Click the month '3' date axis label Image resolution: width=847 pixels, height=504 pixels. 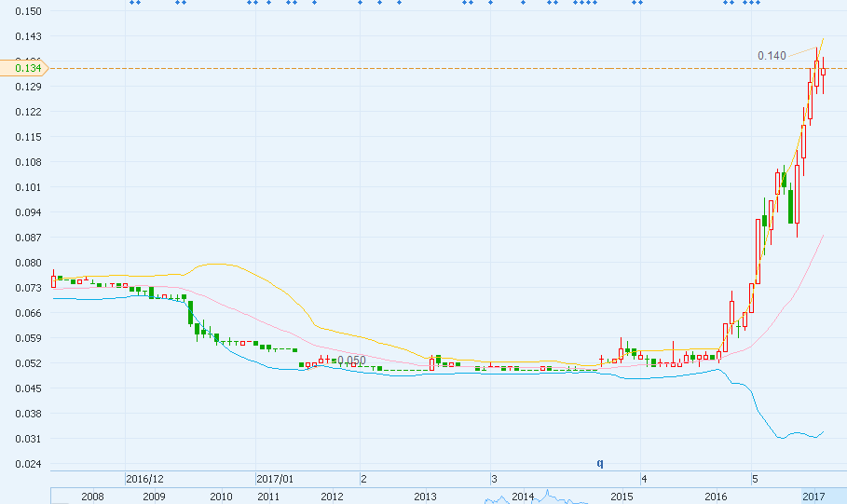(x=494, y=479)
